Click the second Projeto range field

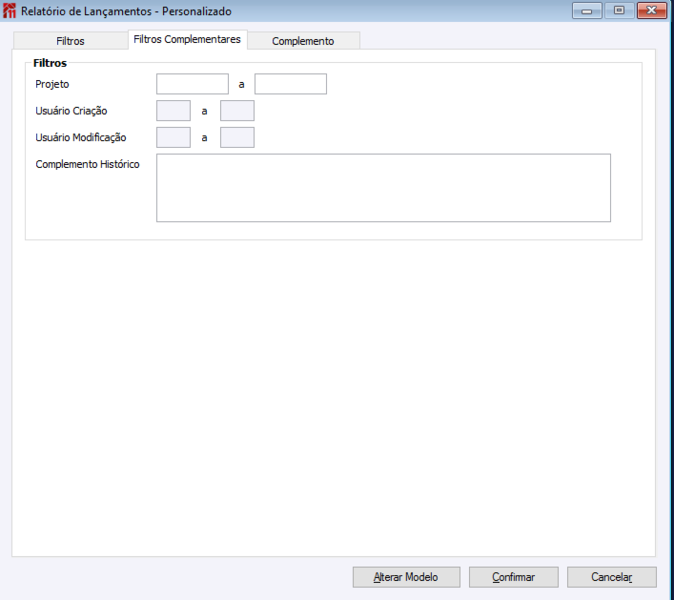pyautogui.click(x=291, y=84)
